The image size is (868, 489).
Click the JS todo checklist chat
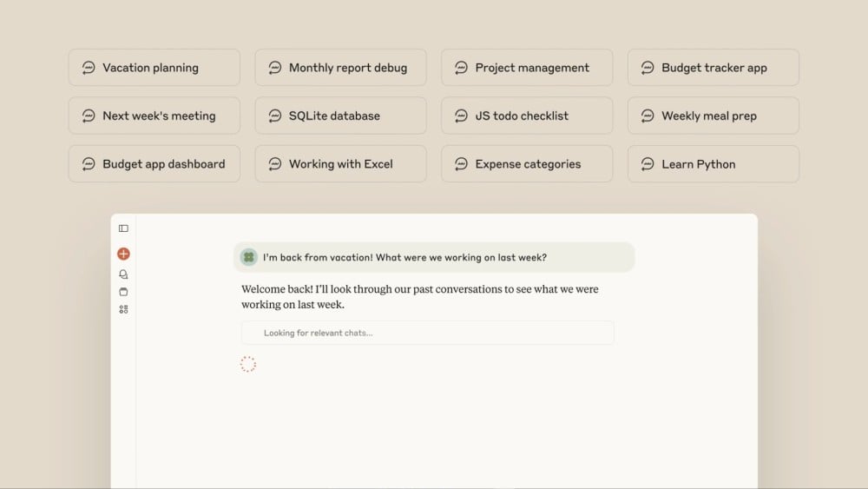coord(527,116)
